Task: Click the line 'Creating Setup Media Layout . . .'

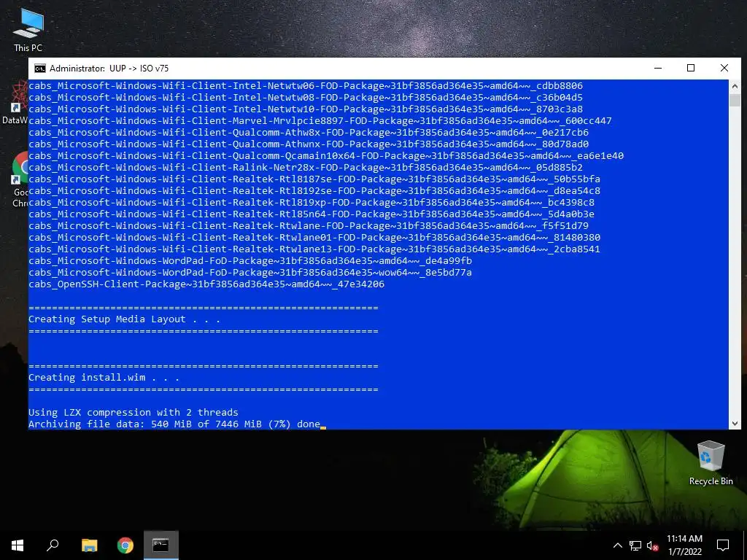Action: tap(124, 319)
